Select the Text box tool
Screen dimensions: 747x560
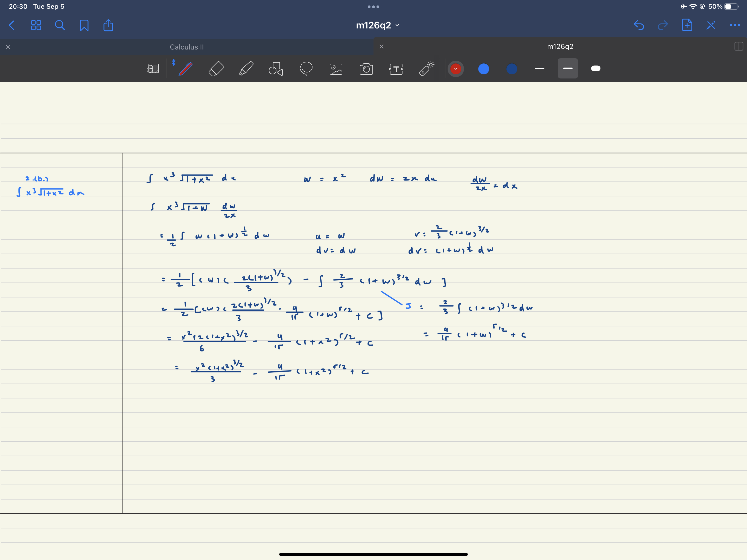coord(396,69)
